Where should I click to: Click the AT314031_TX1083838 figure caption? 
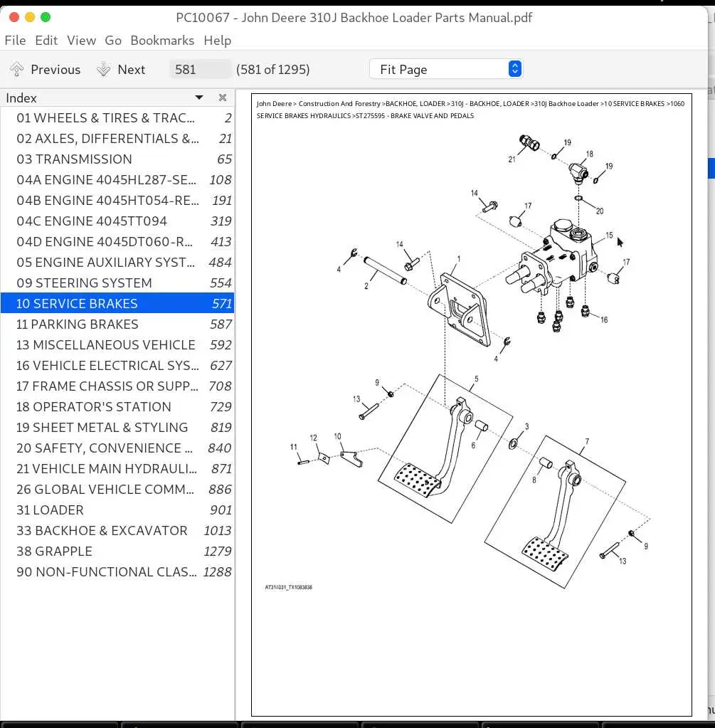coord(288,587)
